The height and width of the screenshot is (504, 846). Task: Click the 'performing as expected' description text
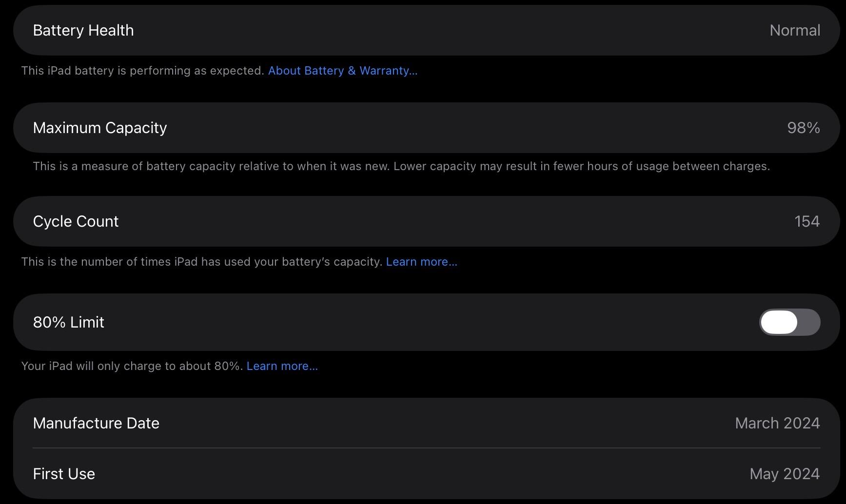143,71
